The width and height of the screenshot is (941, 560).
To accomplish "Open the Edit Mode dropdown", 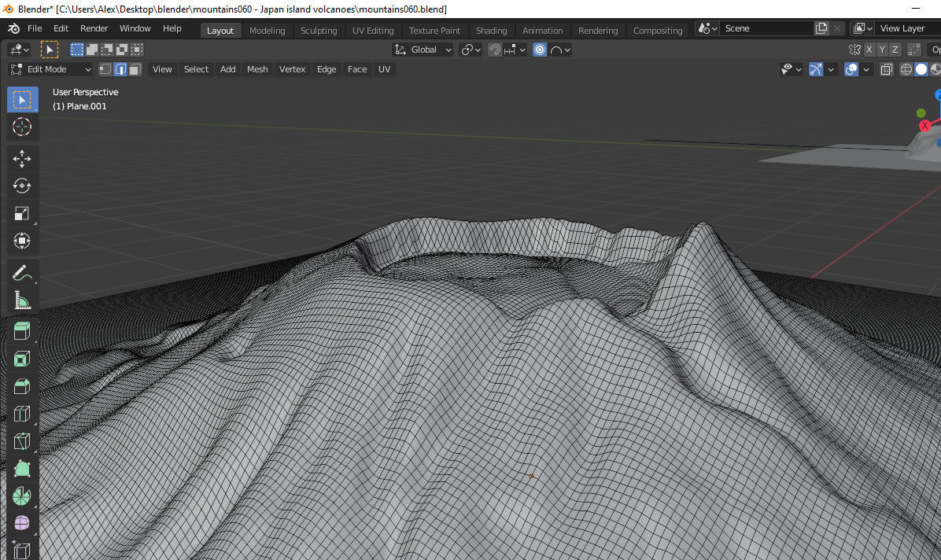I will (51, 70).
